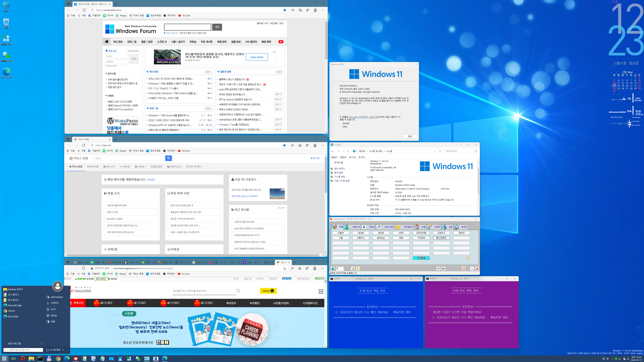Expand the arrow next to 시스템 종료
The height and width of the screenshot is (362, 644).
pos(63,350)
